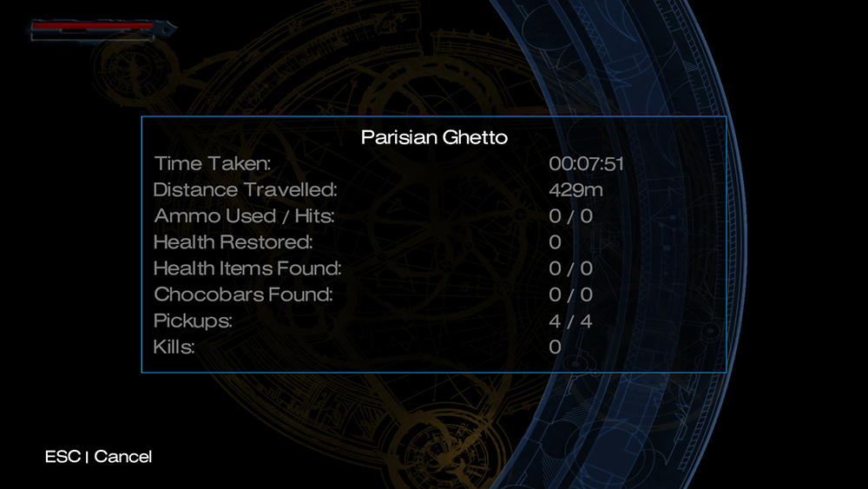Click the Ammo Used / Hits value
The image size is (868, 489).
pos(570,215)
